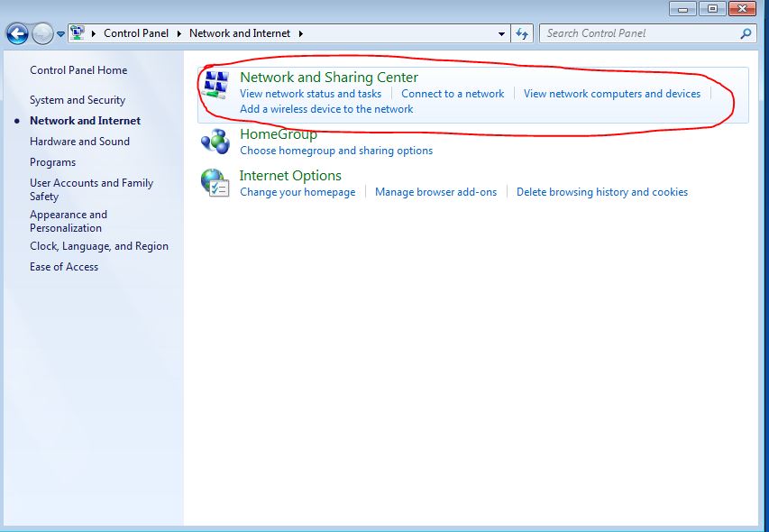Click the Control Panel address bar icon
This screenshot has width=769, height=532.
point(78,32)
